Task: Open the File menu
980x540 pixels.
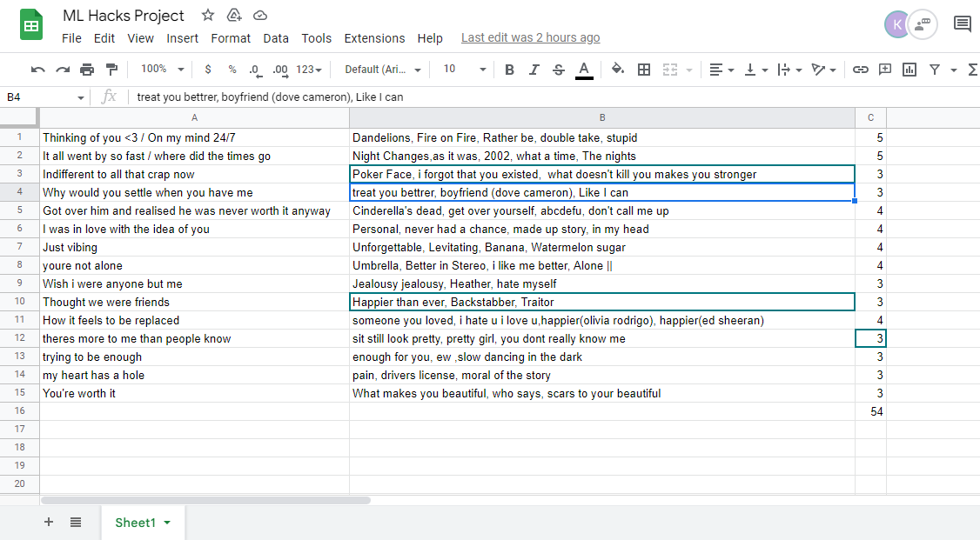Action: tap(72, 38)
